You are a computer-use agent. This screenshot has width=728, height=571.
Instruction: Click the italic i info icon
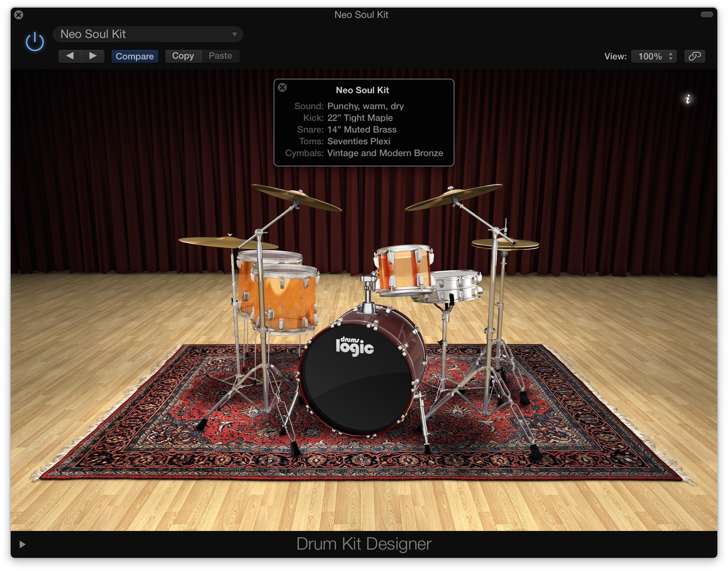pyautogui.click(x=688, y=99)
